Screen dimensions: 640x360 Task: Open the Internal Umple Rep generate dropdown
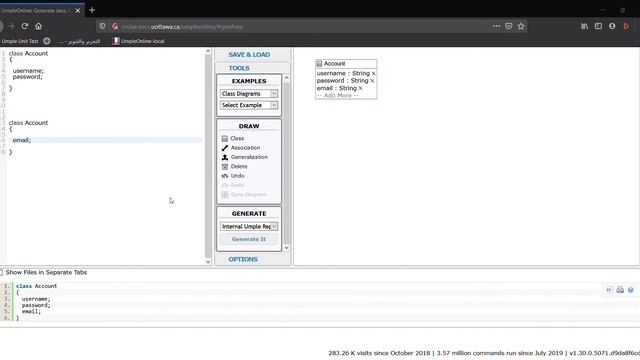point(249,226)
